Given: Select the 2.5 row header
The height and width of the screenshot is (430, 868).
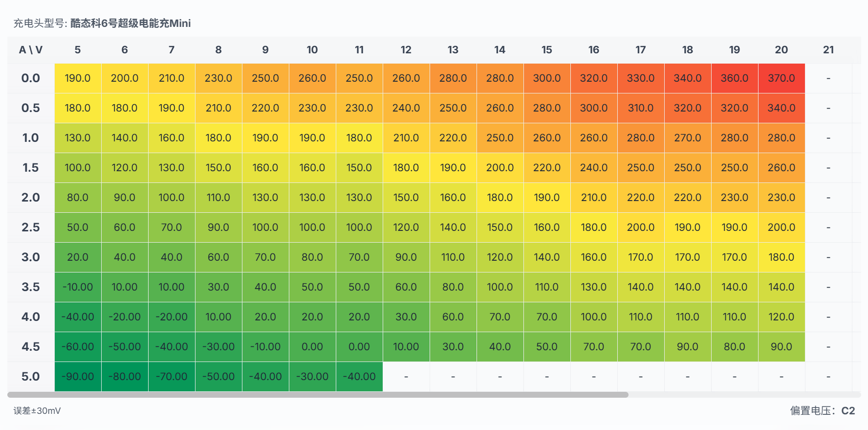Looking at the screenshot, I should pos(31,227).
